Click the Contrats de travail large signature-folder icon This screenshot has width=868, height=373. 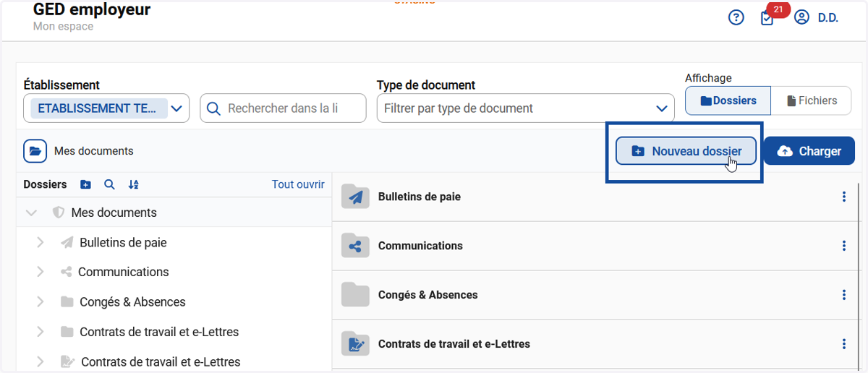pyautogui.click(x=355, y=344)
